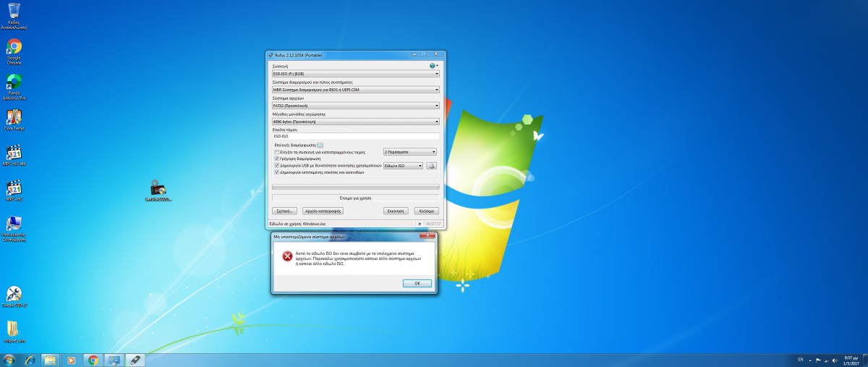Toggle the extended label and icons checkbox
The height and width of the screenshot is (367, 868).
pyautogui.click(x=276, y=172)
